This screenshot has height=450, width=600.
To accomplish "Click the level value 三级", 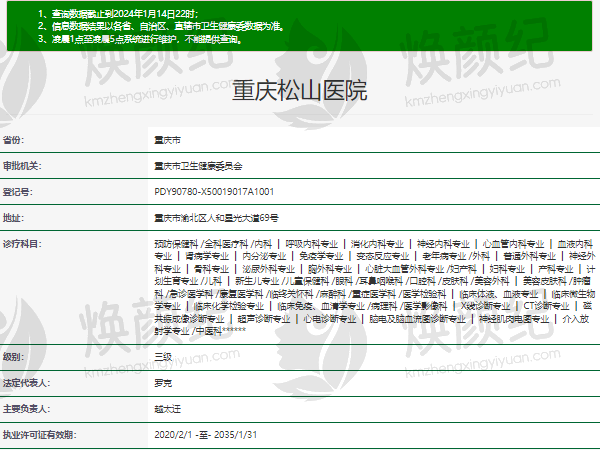I will pyautogui.click(x=163, y=357).
